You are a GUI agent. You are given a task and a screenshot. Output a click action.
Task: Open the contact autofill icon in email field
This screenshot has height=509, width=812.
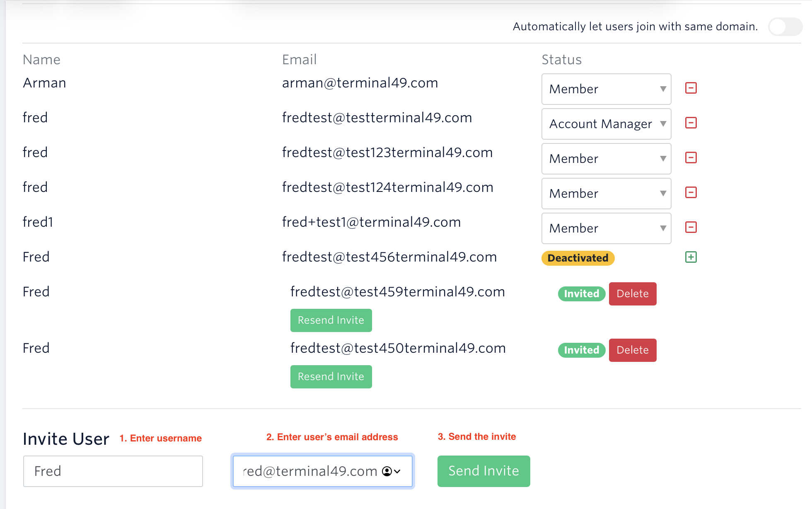(x=391, y=471)
